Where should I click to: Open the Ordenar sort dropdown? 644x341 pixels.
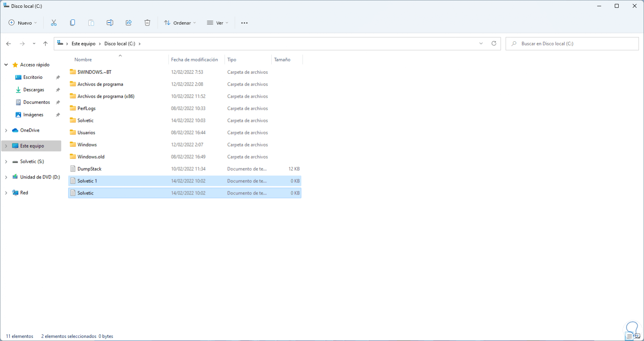(180, 23)
